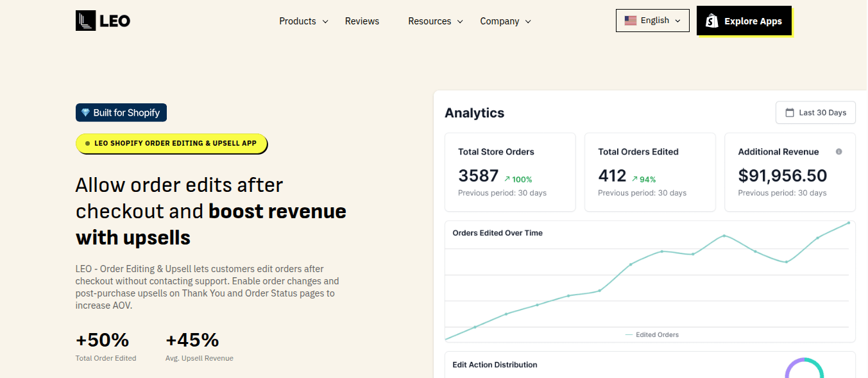This screenshot has height=378, width=868.
Task: Click the green arrow beside 100% trend
Action: 507,179
